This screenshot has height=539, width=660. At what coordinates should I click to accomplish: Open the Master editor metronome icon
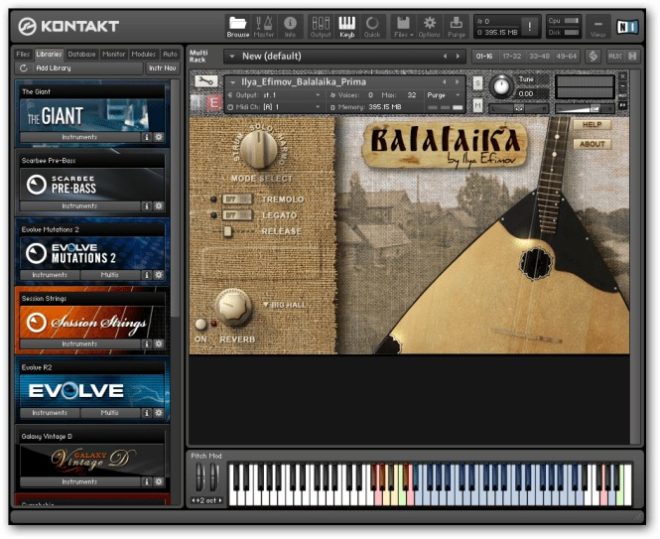pyautogui.click(x=264, y=26)
